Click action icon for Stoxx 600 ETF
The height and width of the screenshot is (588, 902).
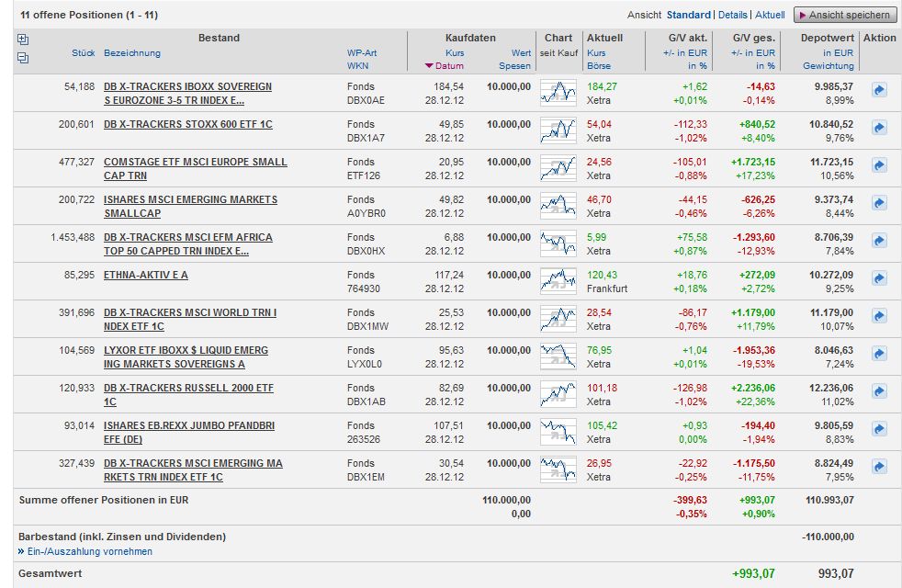click(x=879, y=128)
